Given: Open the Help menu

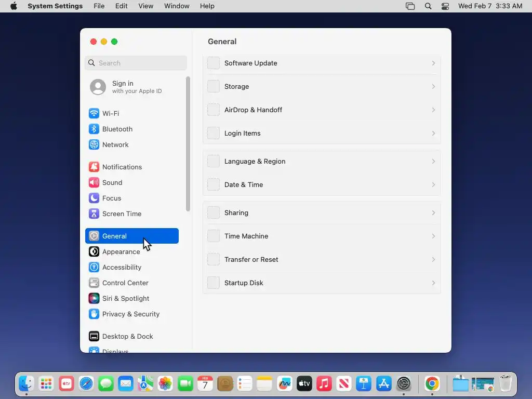Looking at the screenshot, I should [207, 6].
